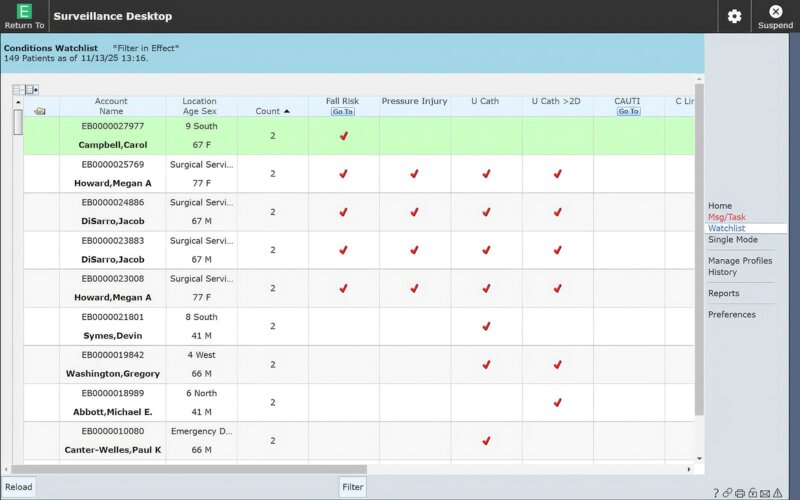Click the envelope mail icon
The image size is (800, 500).
click(x=764, y=492)
